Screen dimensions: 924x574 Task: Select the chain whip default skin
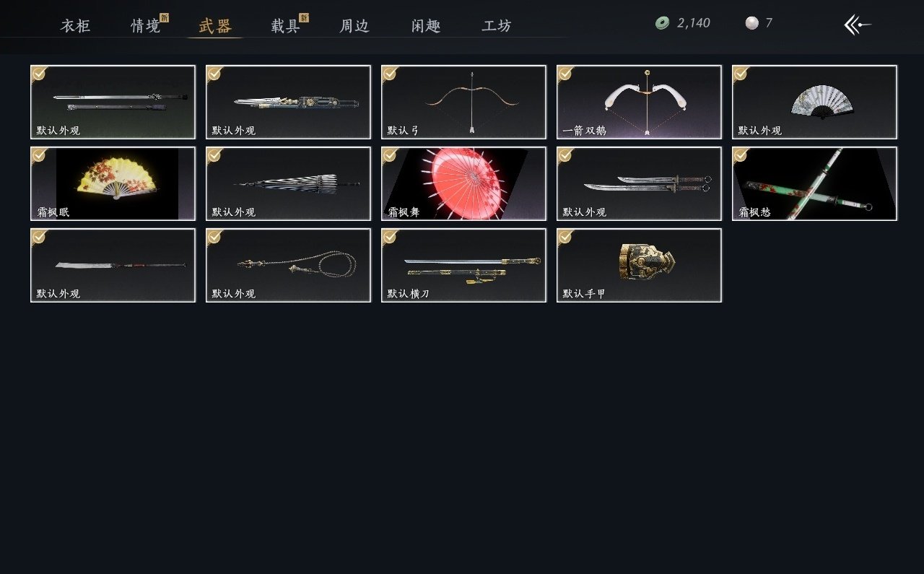(x=288, y=265)
